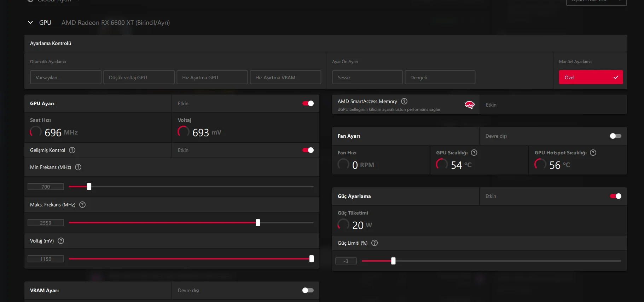This screenshot has width=644, height=302.
Task: Enable the VRAM Ayarı toggle
Action: 308,290
